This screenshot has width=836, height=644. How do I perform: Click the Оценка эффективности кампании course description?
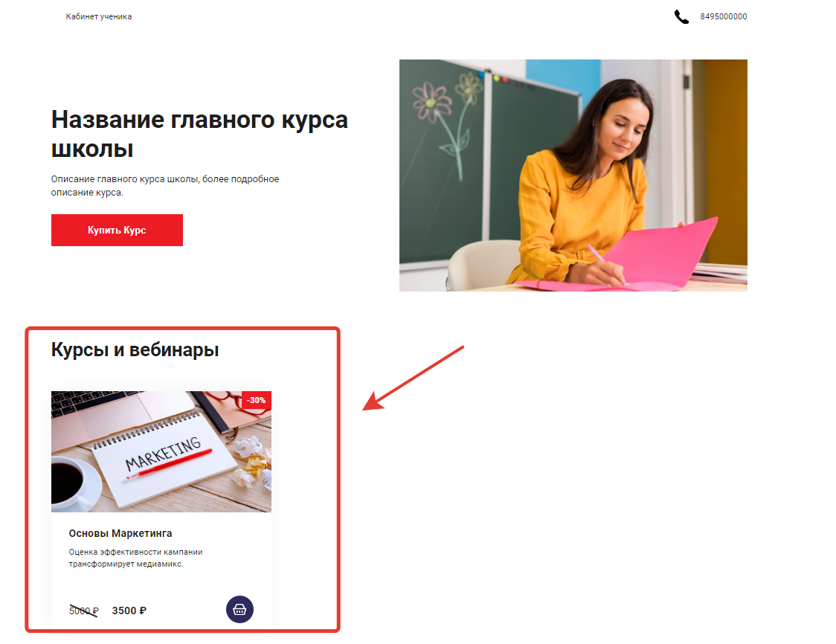(135, 558)
